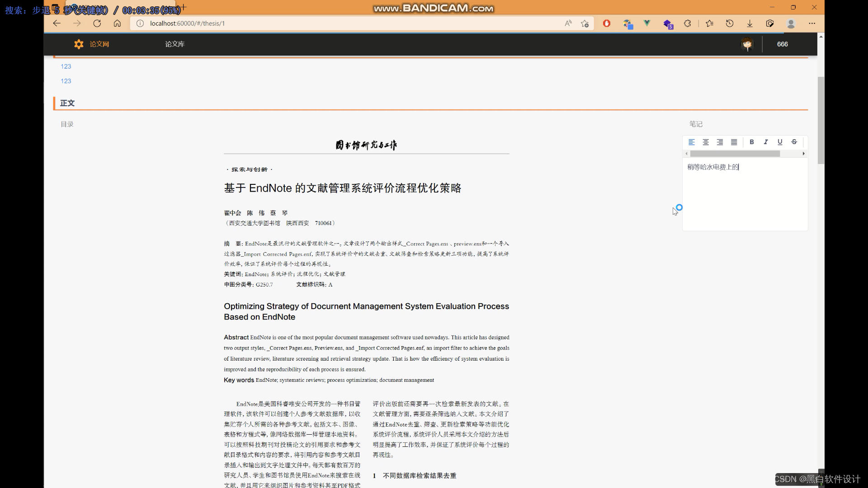The width and height of the screenshot is (868, 488).
Task: Click section heading '1 不同数据库检索结果去重'
Action: coord(415,475)
